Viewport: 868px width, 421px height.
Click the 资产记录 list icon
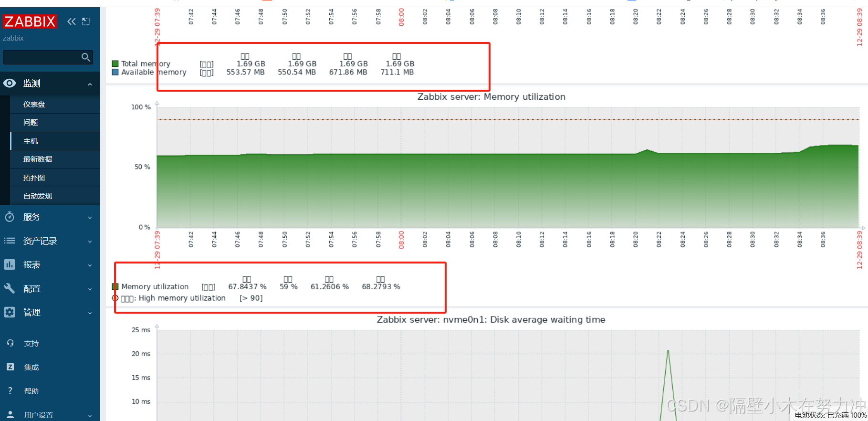(x=10, y=241)
